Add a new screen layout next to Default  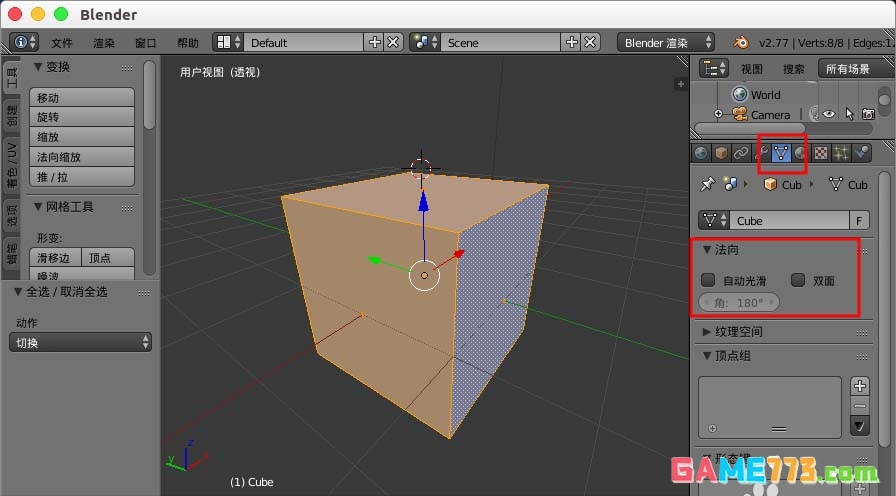coord(375,42)
